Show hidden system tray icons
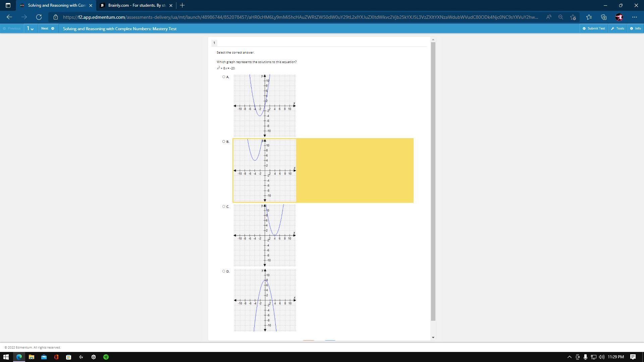This screenshot has width=644, height=362. [x=569, y=357]
